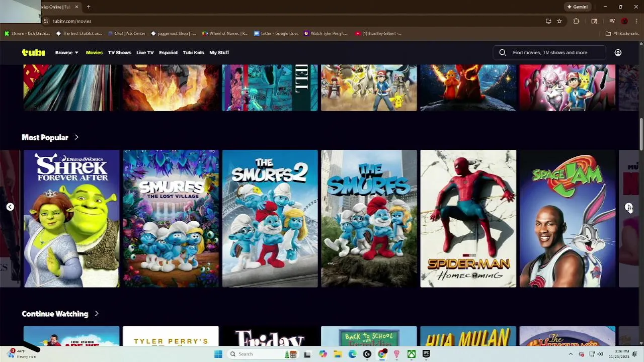View site information icon beside URL

[x=46, y=21]
